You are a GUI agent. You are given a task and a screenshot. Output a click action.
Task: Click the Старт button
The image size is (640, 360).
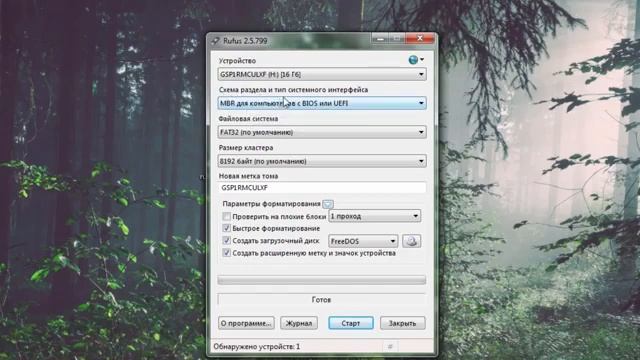pyautogui.click(x=351, y=323)
